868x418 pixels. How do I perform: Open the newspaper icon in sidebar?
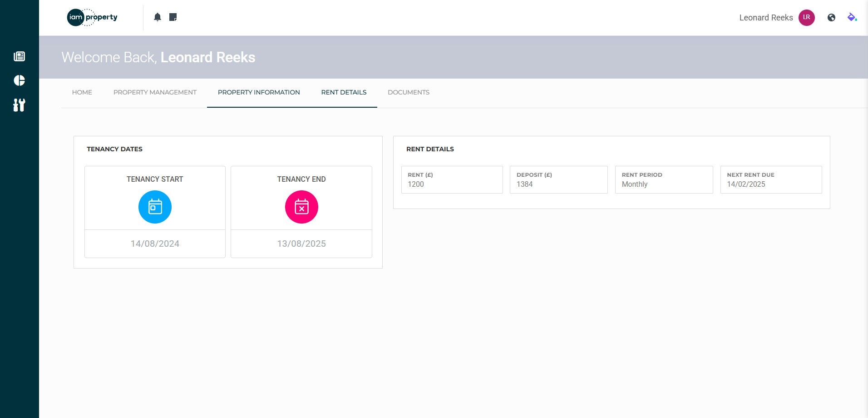tap(19, 56)
